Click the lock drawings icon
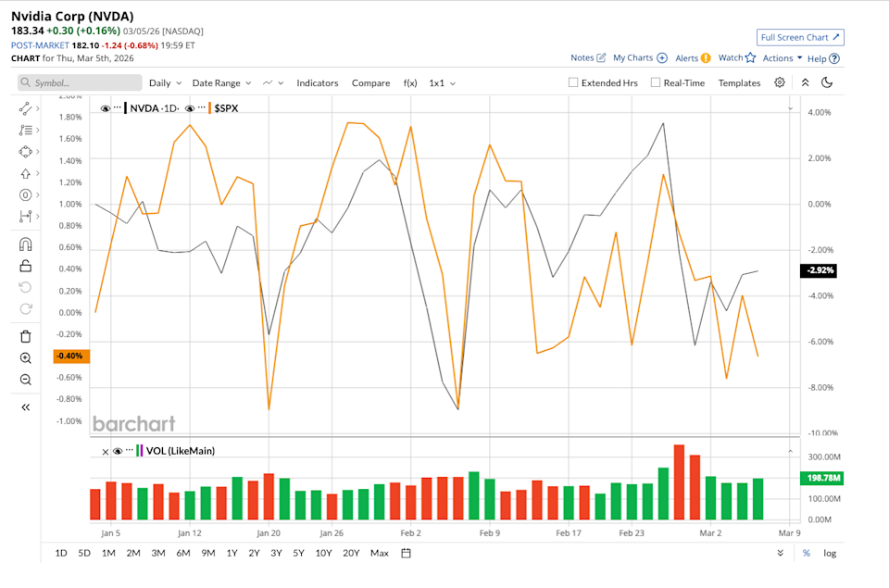Viewport: 889px width, 588px height. pyautogui.click(x=25, y=266)
